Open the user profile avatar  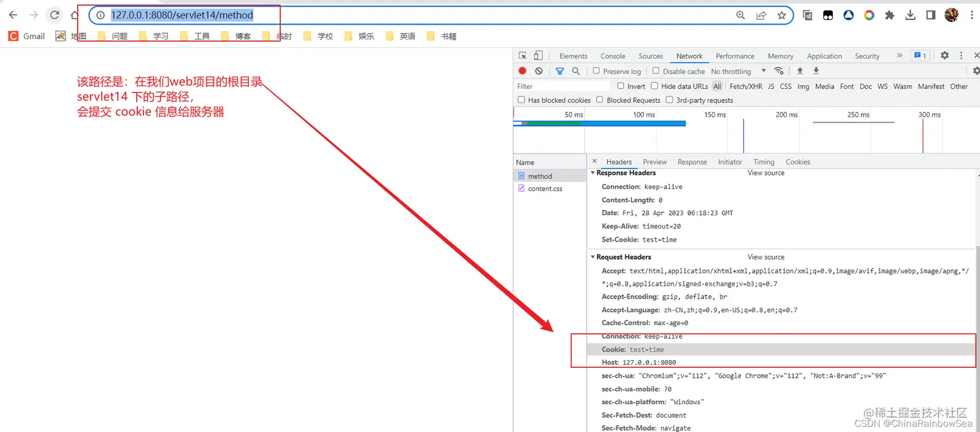coord(951,15)
